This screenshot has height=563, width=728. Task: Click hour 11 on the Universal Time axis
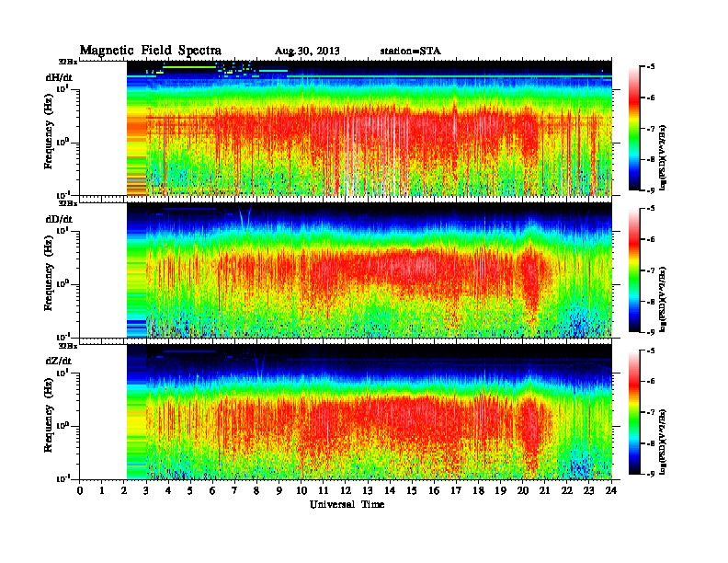(x=324, y=491)
